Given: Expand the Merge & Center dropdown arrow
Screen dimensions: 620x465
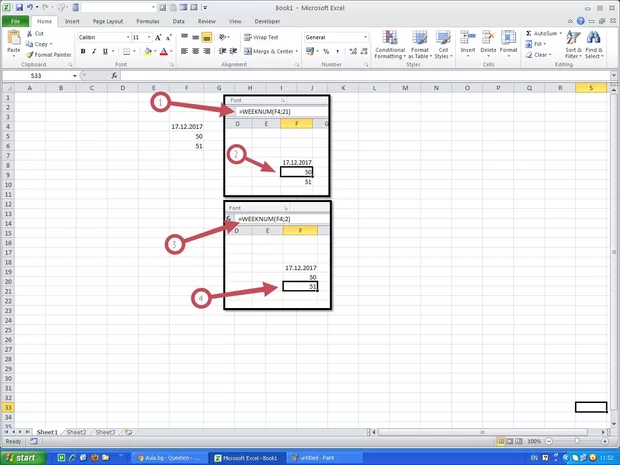Looking at the screenshot, I should [x=298, y=51].
